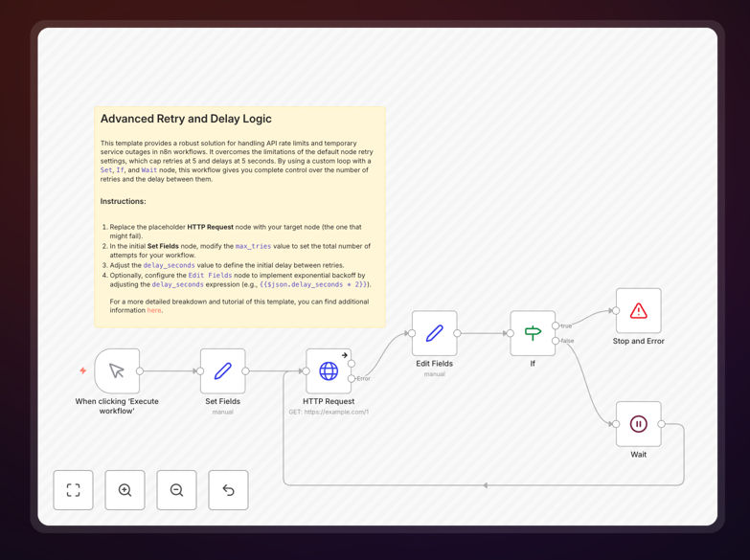Screen dimensions: 750x560
Task: Click the 'Set Fields' node label
Action: coord(223,401)
